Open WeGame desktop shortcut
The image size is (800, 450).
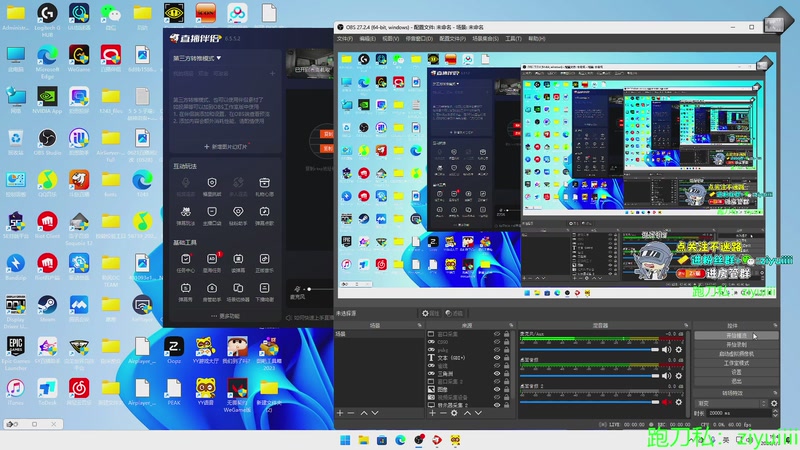click(79, 58)
